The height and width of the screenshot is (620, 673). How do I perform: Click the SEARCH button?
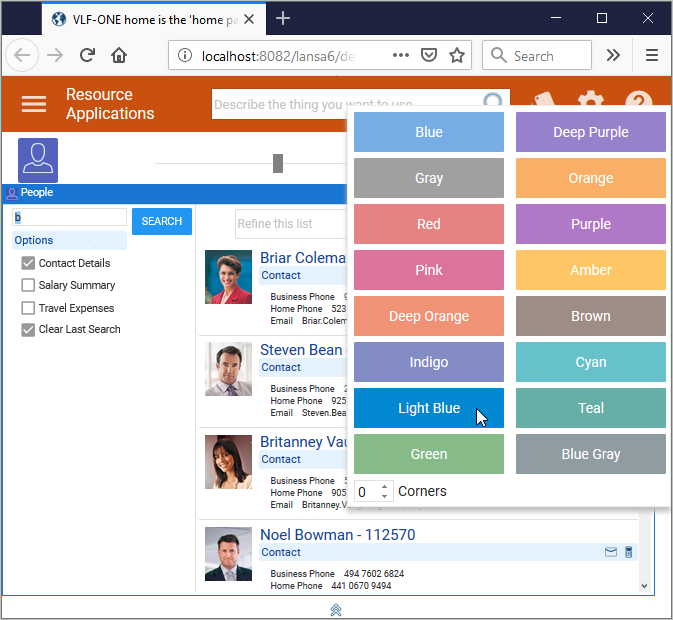click(162, 221)
